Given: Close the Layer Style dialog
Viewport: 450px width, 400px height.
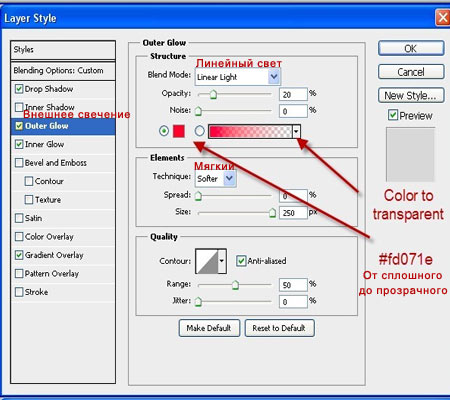Looking at the screenshot, I should point(443,17).
